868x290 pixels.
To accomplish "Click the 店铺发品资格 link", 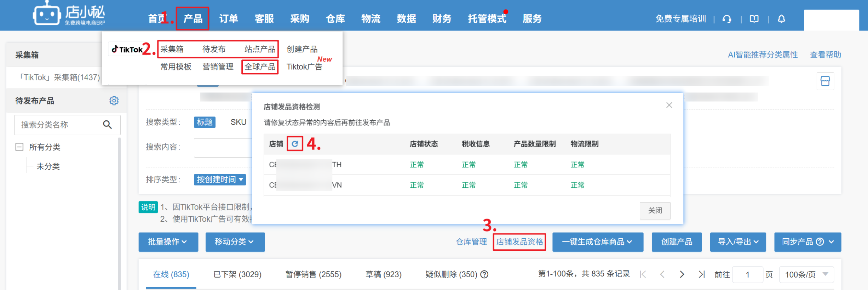I will coord(519,242).
